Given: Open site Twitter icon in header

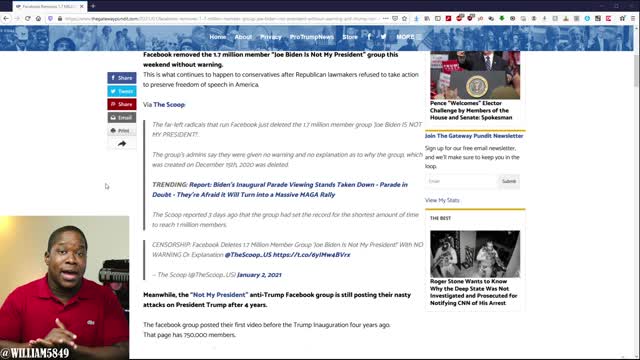Looking at the screenshot, I should click(x=383, y=37).
